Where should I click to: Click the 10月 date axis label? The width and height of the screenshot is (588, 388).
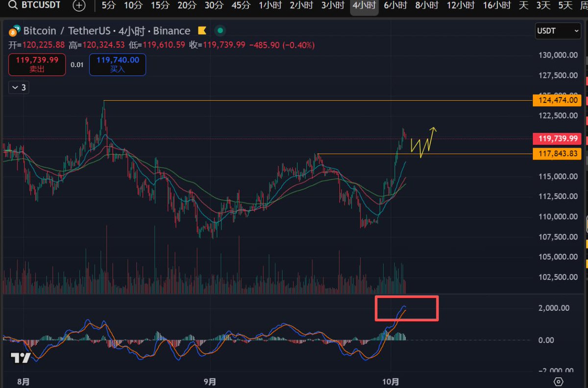click(x=391, y=381)
